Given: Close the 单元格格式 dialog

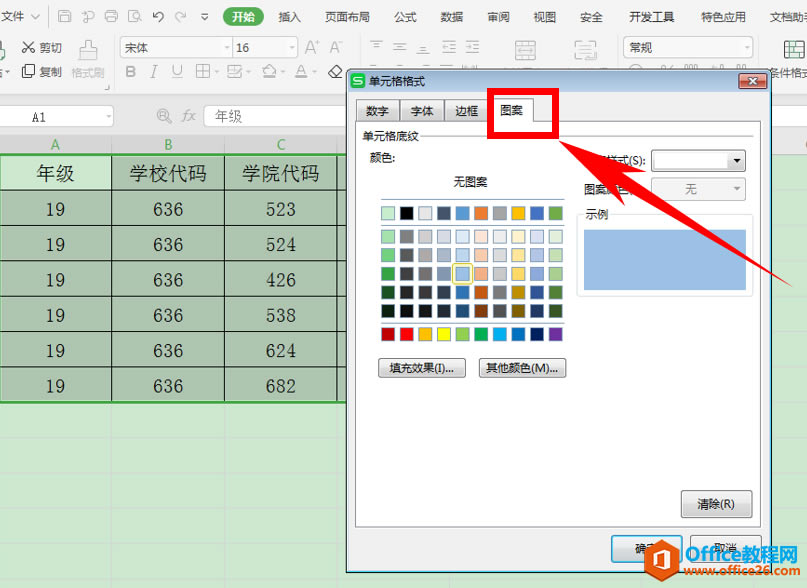Looking at the screenshot, I should pyautogui.click(x=752, y=81).
